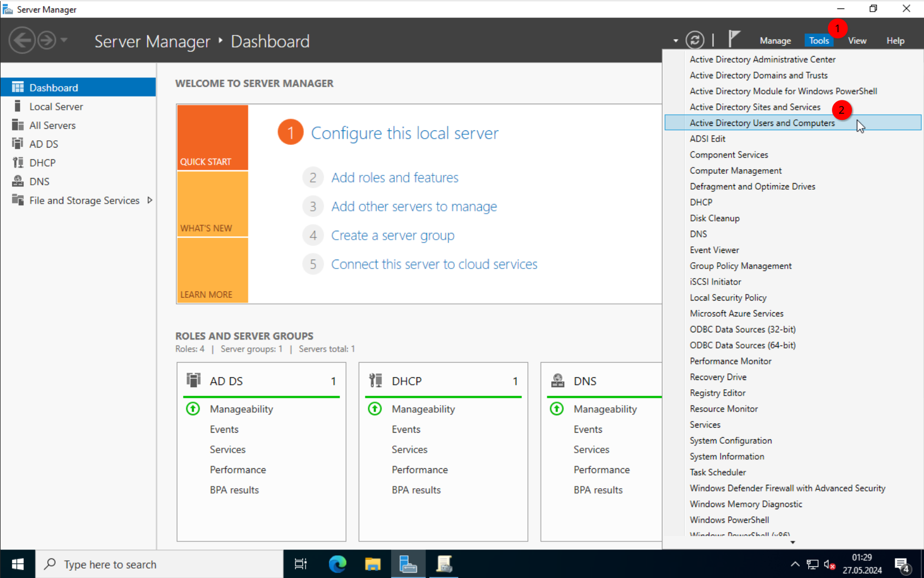Open Performance in the DNS tile

pyautogui.click(x=602, y=470)
